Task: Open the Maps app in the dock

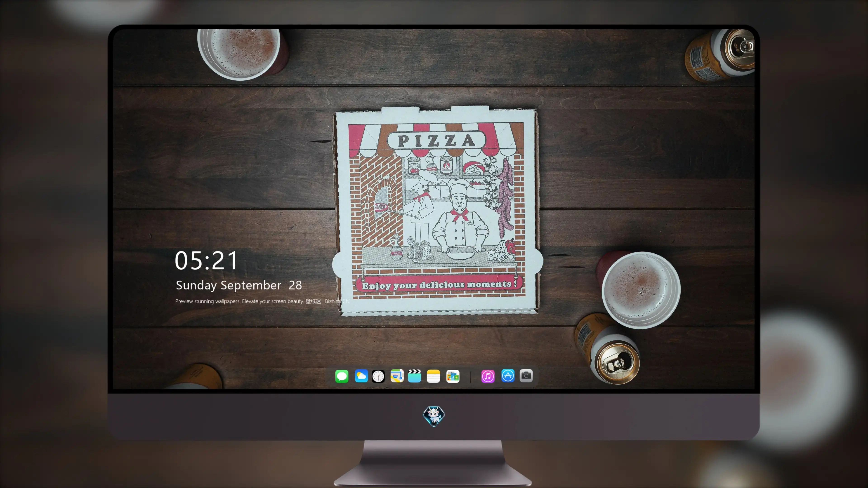Action: [397, 376]
